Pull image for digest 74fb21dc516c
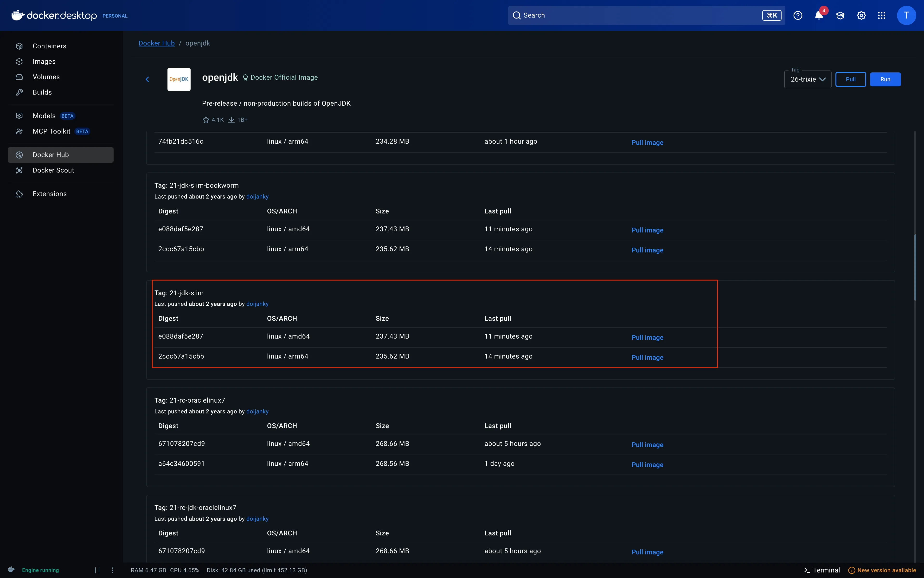Image resolution: width=924 pixels, height=578 pixels. tap(647, 143)
